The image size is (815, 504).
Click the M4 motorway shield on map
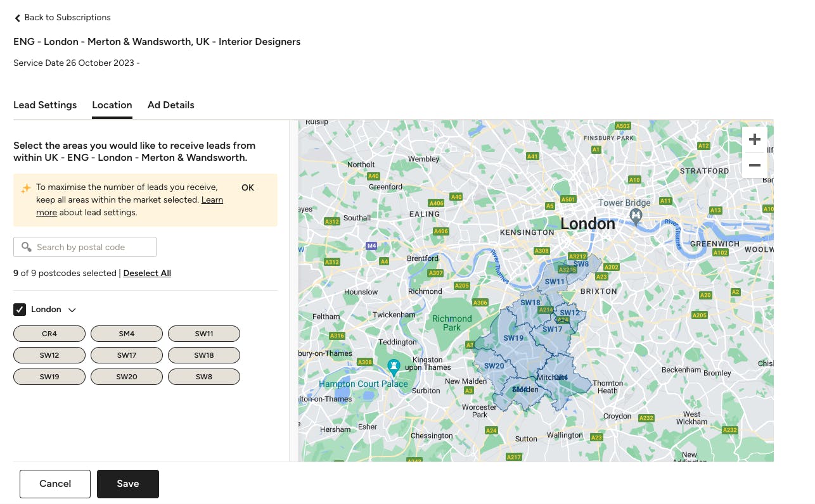[371, 245]
